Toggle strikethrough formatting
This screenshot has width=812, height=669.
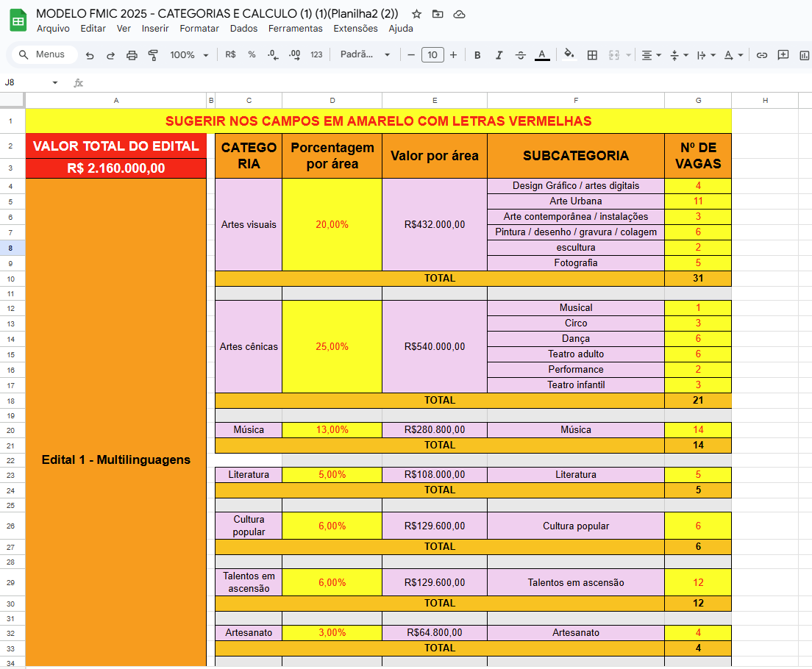521,55
